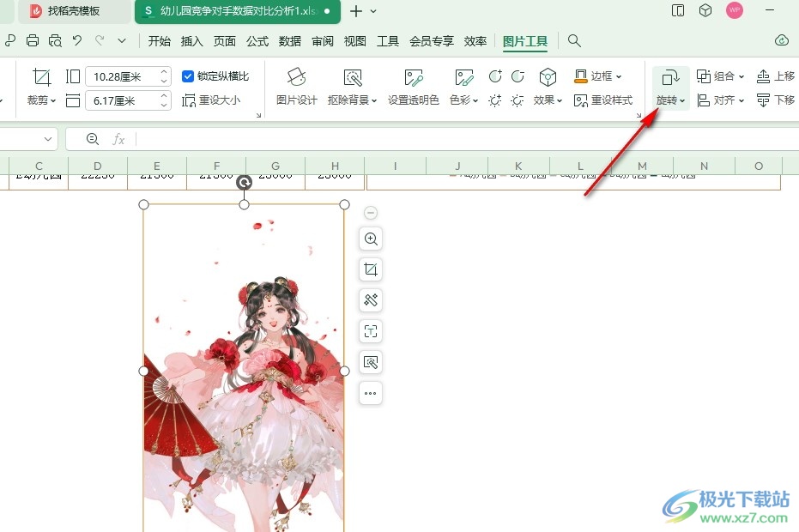Decrease picture width with stepper arrow
799x532 pixels.
tap(164, 106)
